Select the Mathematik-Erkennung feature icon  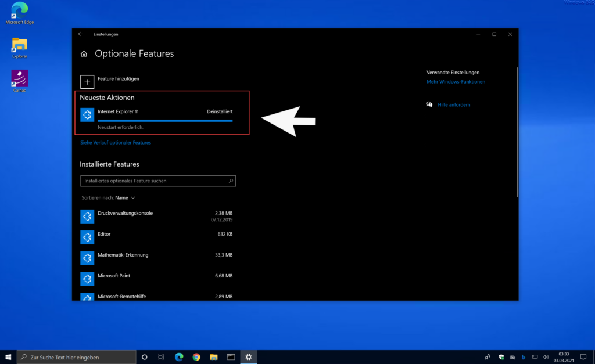pos(87,258)
